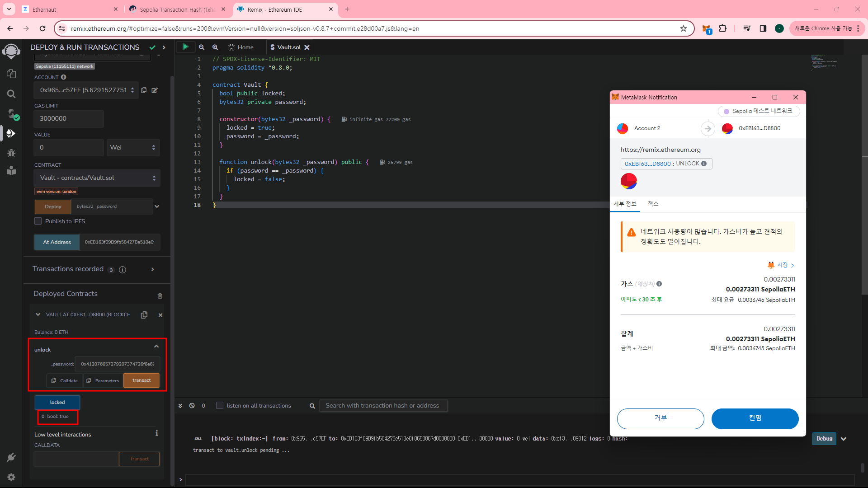This screenshot has height=488, width=868.
Task: Enable listen on all transactions checkbox
Action: coord(220,406)
